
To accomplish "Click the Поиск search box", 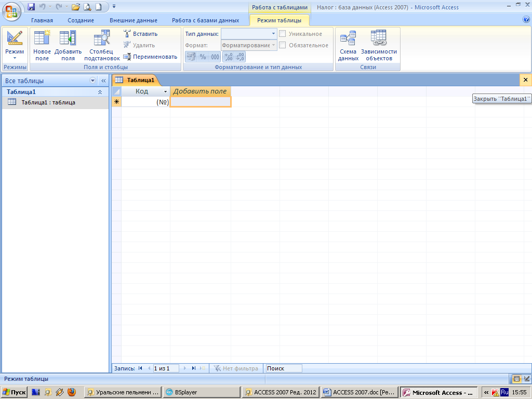I will pos(284,368).
